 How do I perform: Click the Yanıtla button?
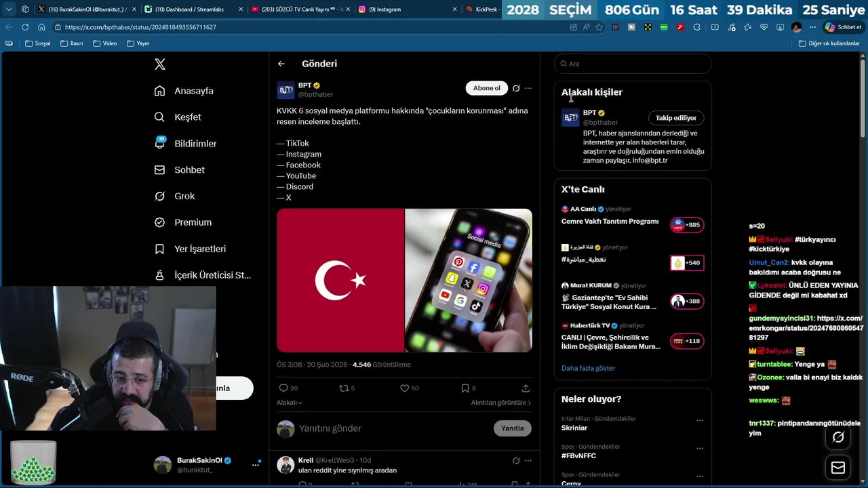tap(513, 428)
